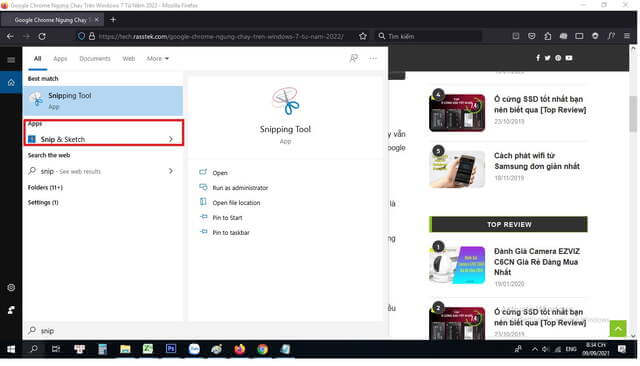Choose Pin to taskbar
The height and width of the screenshot is (366, 640).
coord(231,232)
